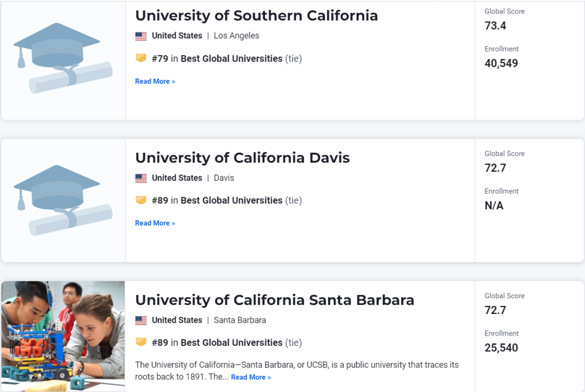Click Read More after UCSB description

click(x=251, y=377)
